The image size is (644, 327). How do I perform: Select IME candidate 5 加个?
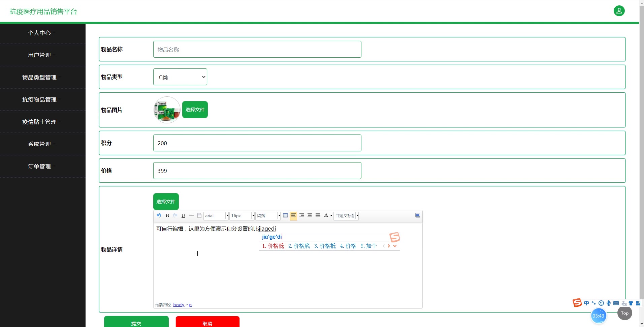coord(369,246)
